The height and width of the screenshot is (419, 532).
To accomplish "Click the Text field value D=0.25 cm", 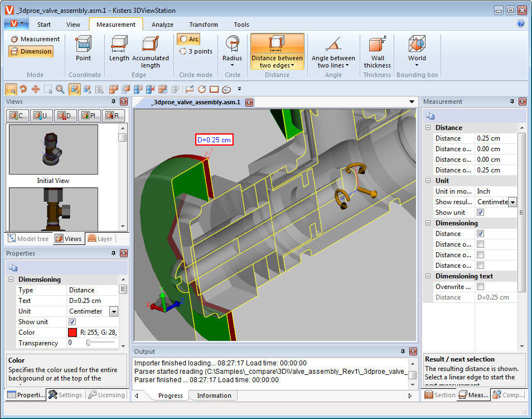I will 92,301.
